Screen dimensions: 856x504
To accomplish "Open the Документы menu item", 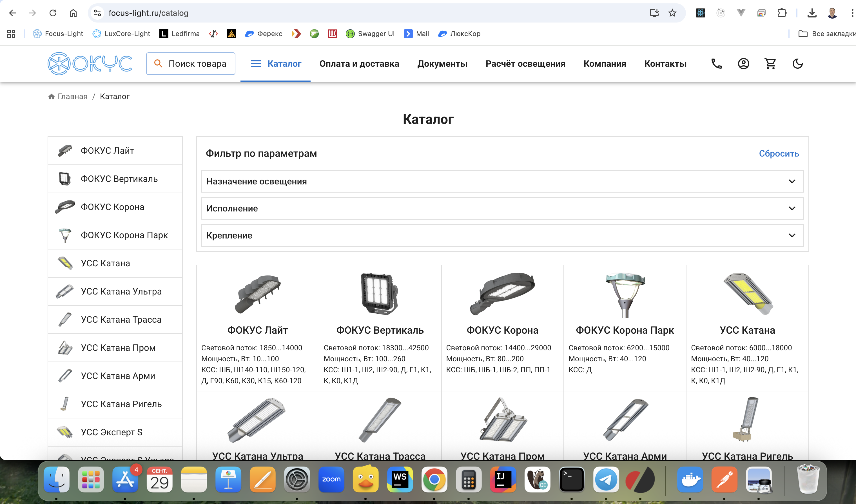I will pyautogui.click(x=442, y=64).
